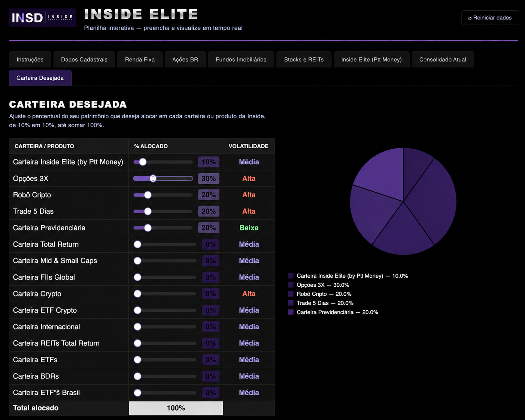
Task: Click the Total alocado 100% cell
Action: pyautogui.click(x=176, y=408)
